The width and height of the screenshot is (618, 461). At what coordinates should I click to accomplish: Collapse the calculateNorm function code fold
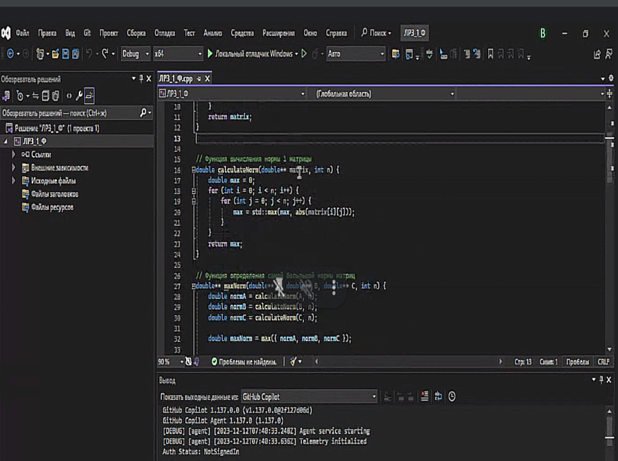193,170
